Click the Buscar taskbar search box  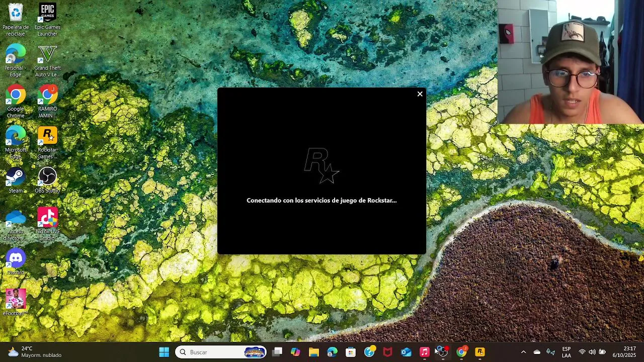click(221, 352)
